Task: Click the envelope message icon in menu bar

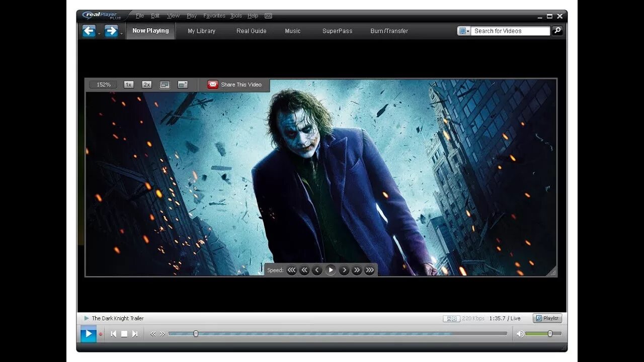Action: [x=268, y=16]
